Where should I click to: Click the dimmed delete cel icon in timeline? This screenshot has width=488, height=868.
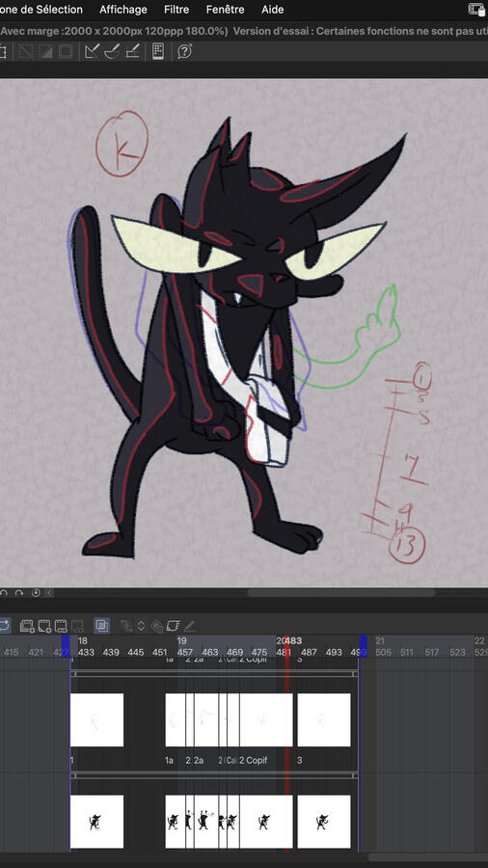[78, 626]
